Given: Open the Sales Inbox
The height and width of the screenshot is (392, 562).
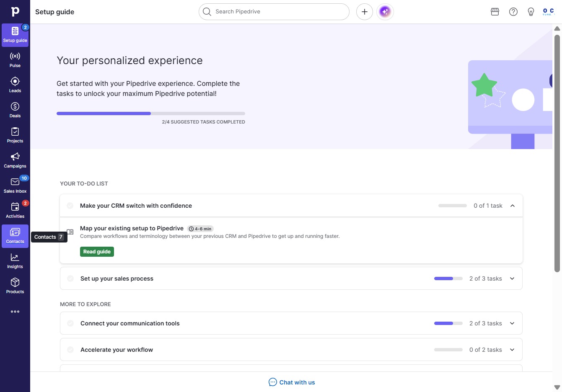Looking at the screenshot, I should (15, 186).
